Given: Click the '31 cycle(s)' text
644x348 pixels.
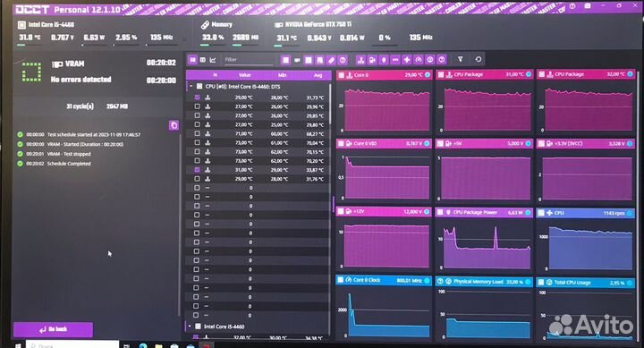Looking at the screenshot, I should pyautogui.click(x=80, y=106).
